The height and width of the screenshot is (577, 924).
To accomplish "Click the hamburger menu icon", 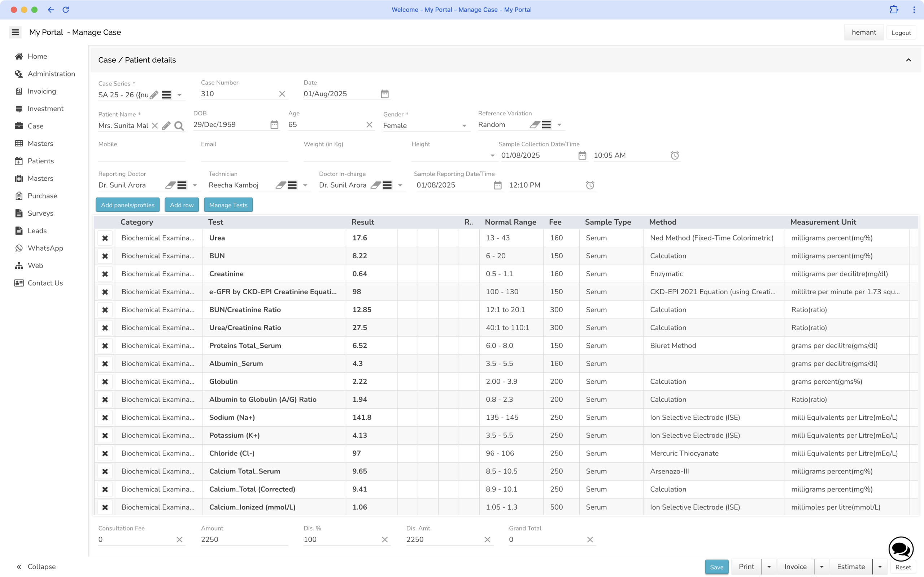I will 15,32.
